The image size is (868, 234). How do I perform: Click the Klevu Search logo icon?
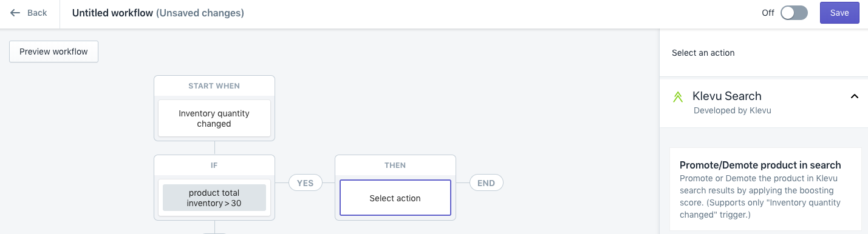coord(678,97)
